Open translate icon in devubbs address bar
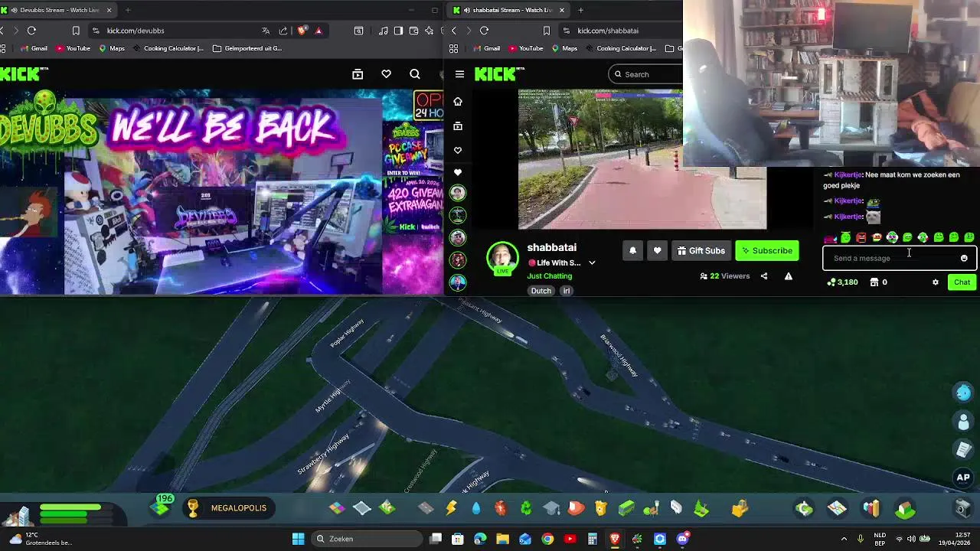This screenshot has width=980, height=551. click(x=266, y=31)
